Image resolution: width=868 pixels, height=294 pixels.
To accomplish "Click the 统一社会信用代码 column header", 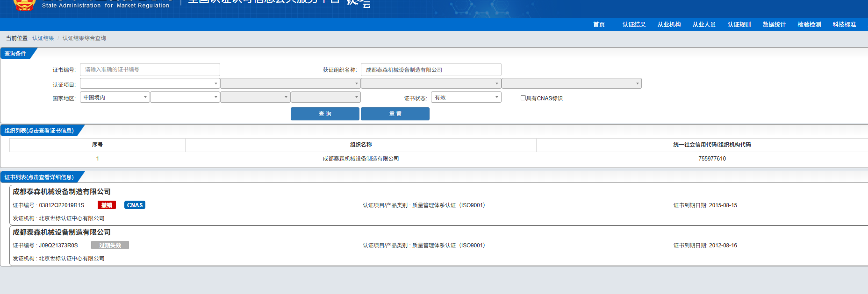I will [x=712, y=145].
